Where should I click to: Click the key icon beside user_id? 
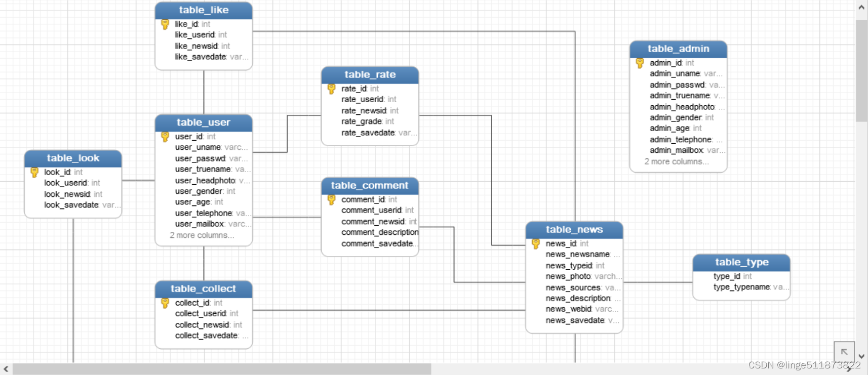coord(165,137)
